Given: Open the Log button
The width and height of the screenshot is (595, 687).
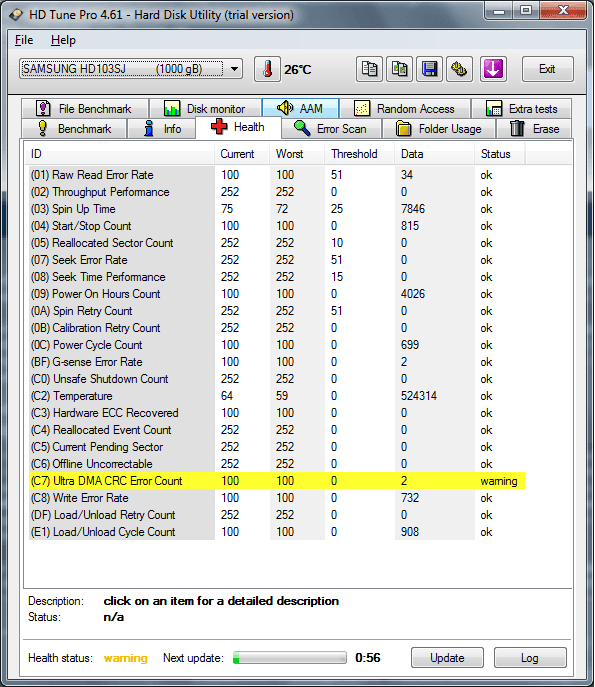Looking at the screenshot, I should coord(530,658).
